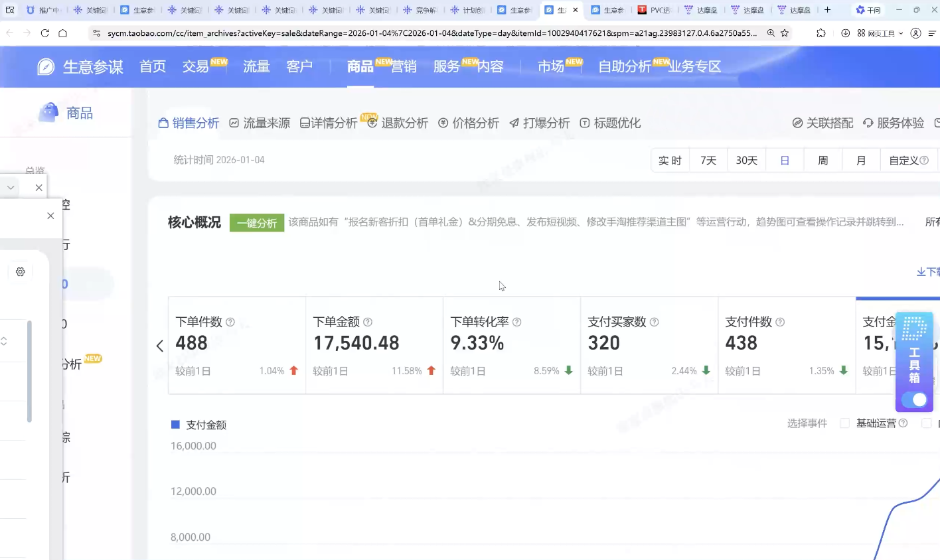The width and height of the screenshot is (940, 560).
Task: Toggle the 工具箱 floating switch off
Action: (x=914, y=399)
